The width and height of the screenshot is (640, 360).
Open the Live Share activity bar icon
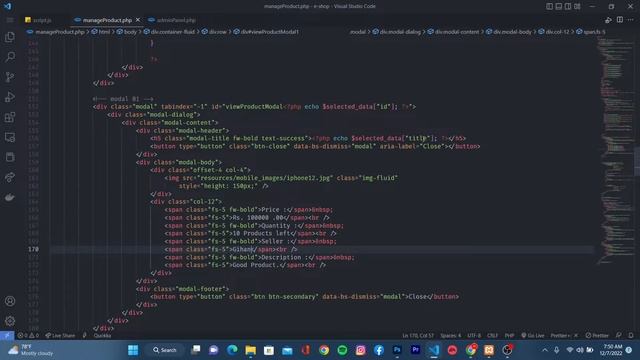click(x=10, y=177)
